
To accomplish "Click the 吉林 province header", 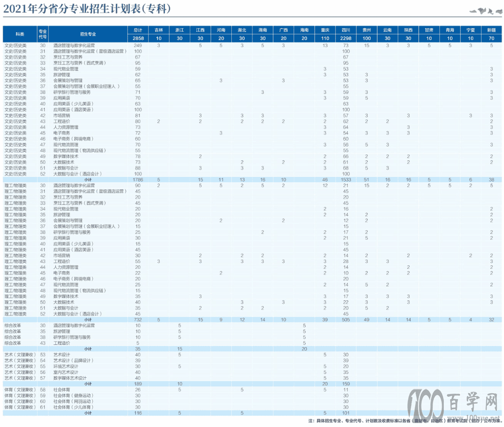I will point(159,30).
